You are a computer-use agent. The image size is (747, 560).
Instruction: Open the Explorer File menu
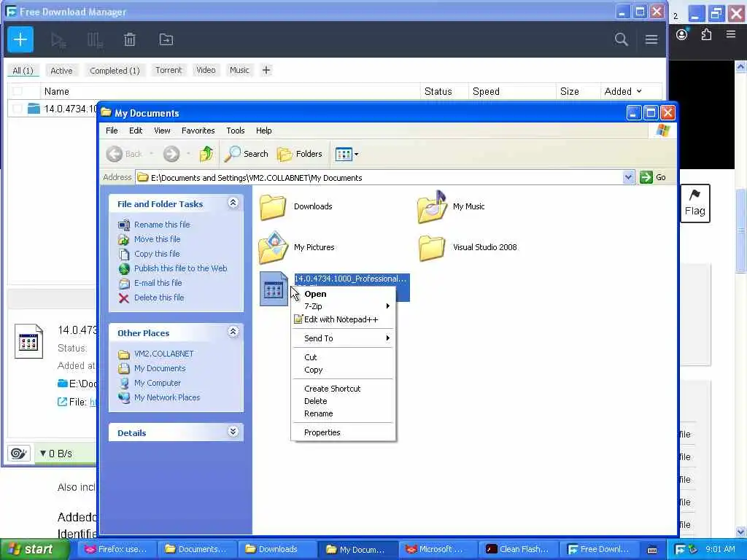(x=112, y=131)
